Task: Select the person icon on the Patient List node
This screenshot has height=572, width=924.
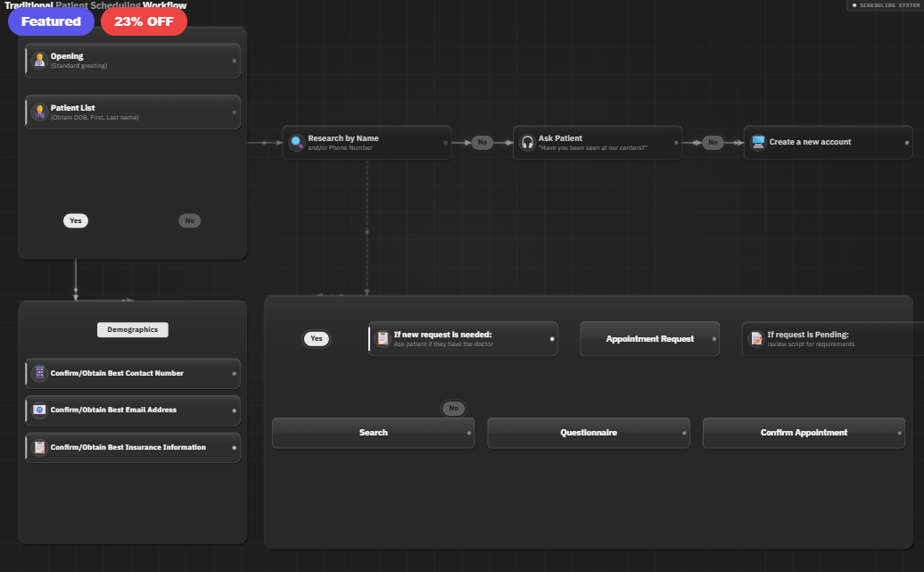Action: pyautogui.click(x=39, y=112)
